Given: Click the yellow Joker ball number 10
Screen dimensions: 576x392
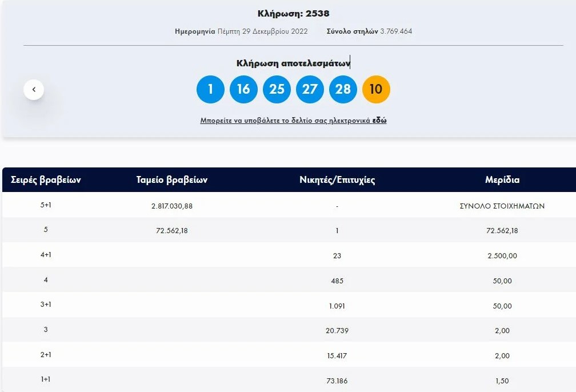Looking at the screenshot, I should (x=376, y=90).
